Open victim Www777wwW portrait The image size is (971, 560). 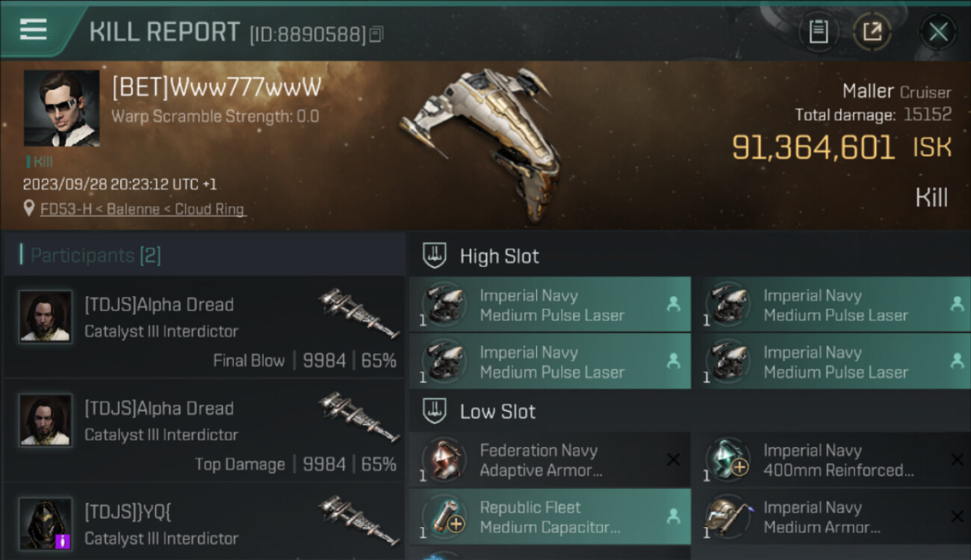point(61,108)
